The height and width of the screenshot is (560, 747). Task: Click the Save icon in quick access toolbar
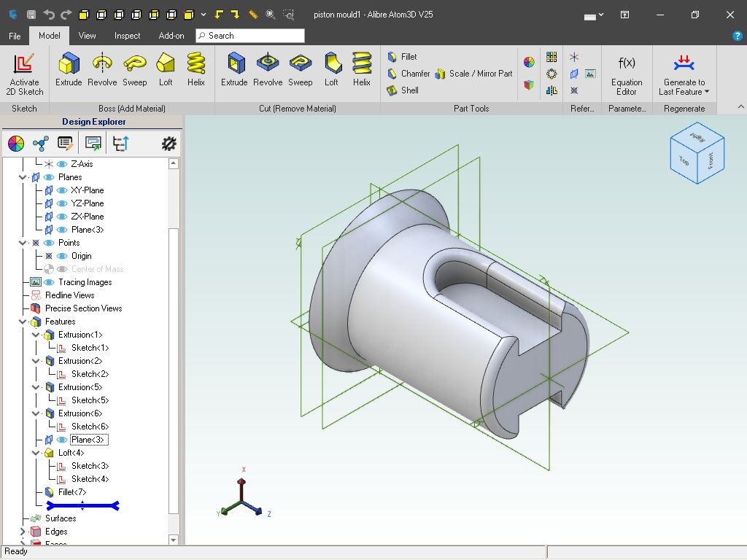[x=31, y=15]
